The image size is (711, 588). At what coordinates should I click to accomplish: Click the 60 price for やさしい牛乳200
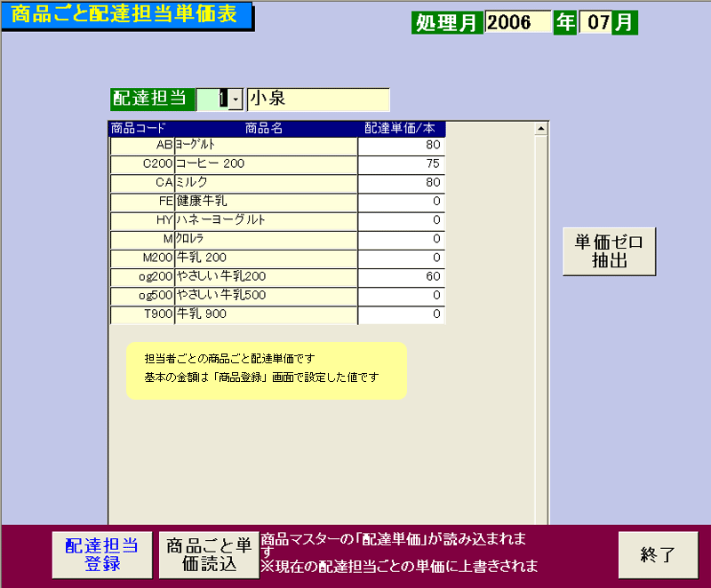click(400, 276)
